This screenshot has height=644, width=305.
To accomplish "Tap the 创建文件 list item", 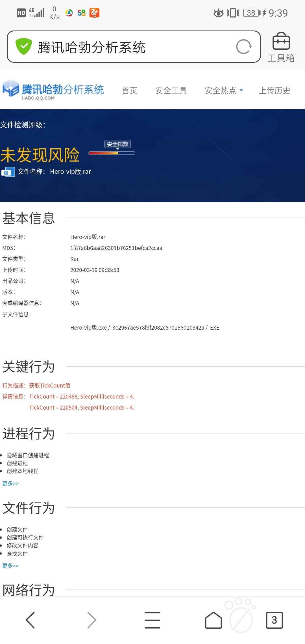I will pyautogui.click(x=17, y=529).
